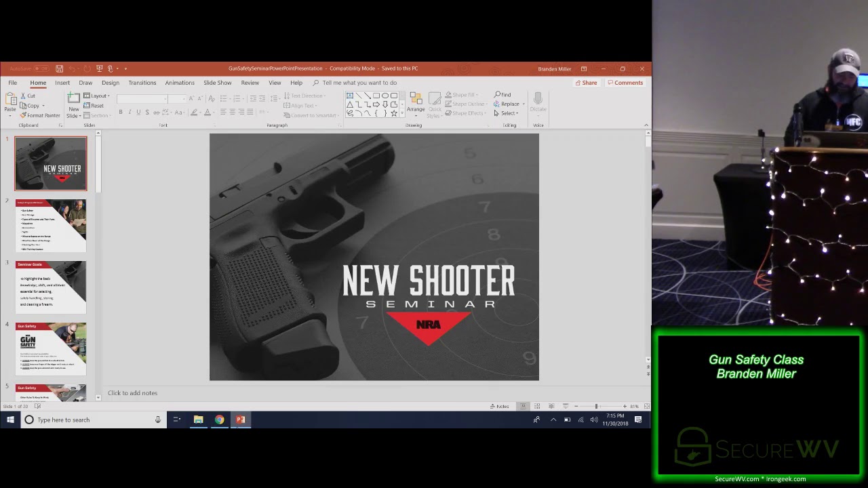Toggle Bold formatting
The height and width of the screenshot is (488, 868).
(121, 112)
